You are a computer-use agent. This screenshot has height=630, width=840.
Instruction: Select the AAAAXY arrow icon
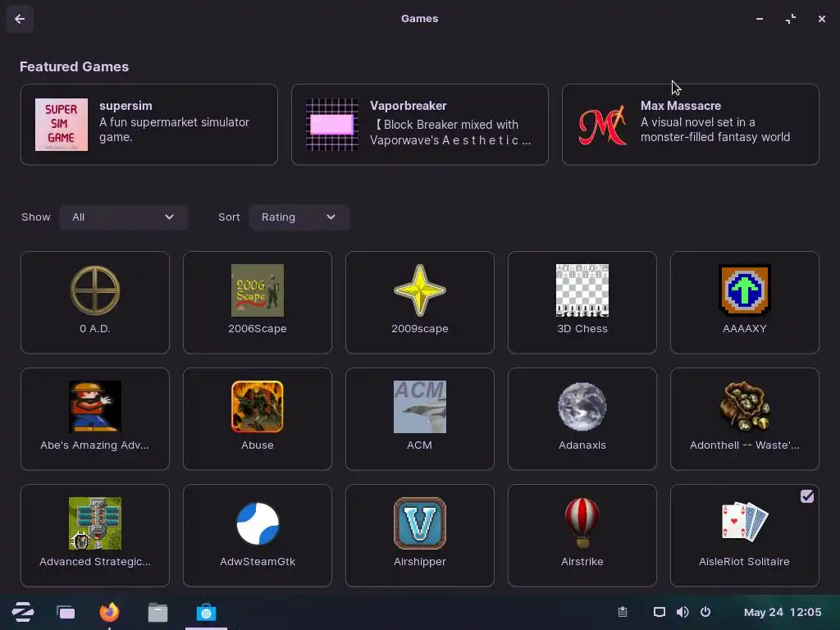(x=745, y=290)
